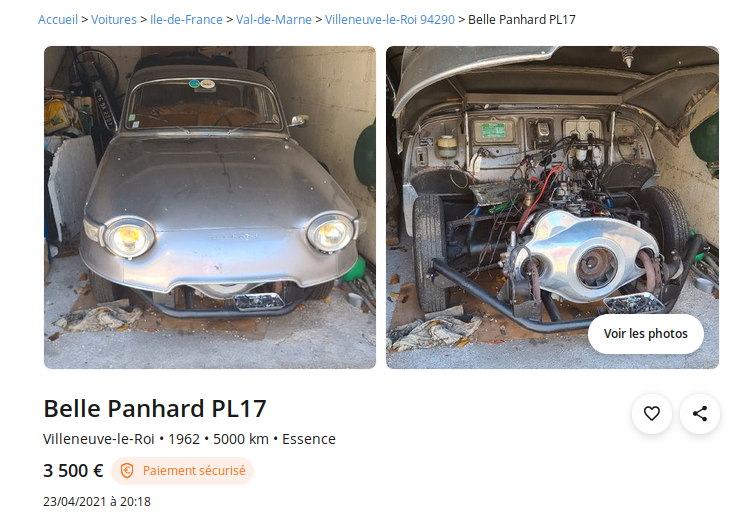The image size is (729, 516).
Task: Click the 5000 km mileage text
Action: point(241,439)
